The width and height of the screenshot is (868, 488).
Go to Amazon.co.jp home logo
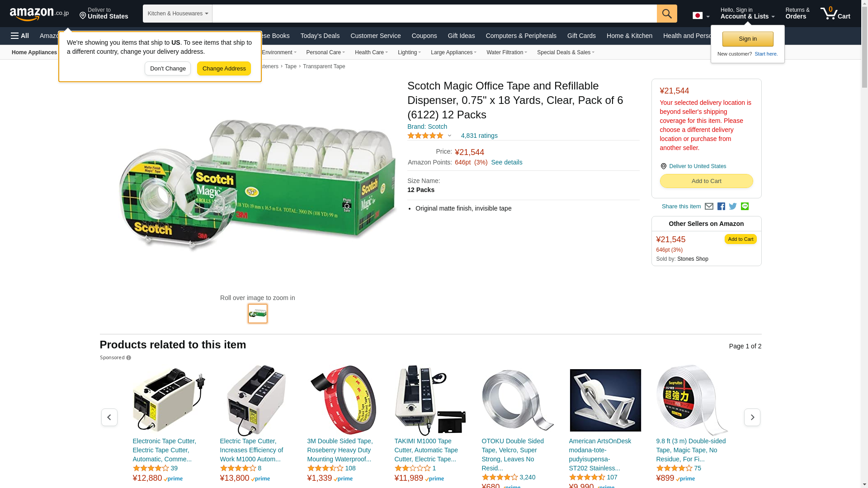pyautogui.click(x=39, y=14)
